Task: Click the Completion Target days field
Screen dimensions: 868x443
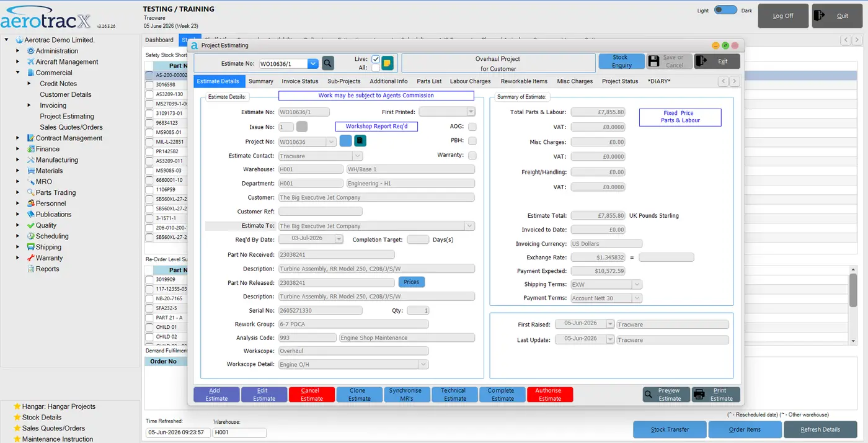Action: pyautogui.click(x=418, y=239)
